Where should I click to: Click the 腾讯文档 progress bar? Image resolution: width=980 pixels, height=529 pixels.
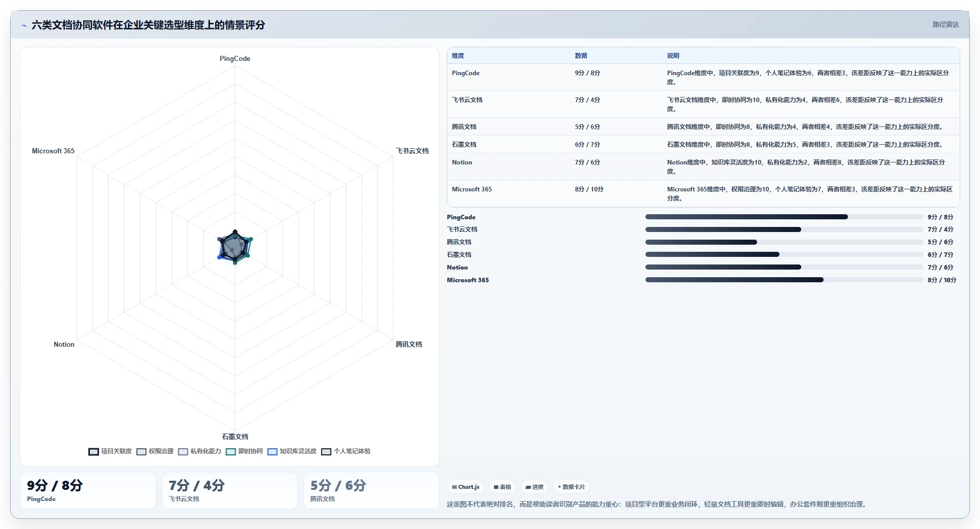click(784, 242)
